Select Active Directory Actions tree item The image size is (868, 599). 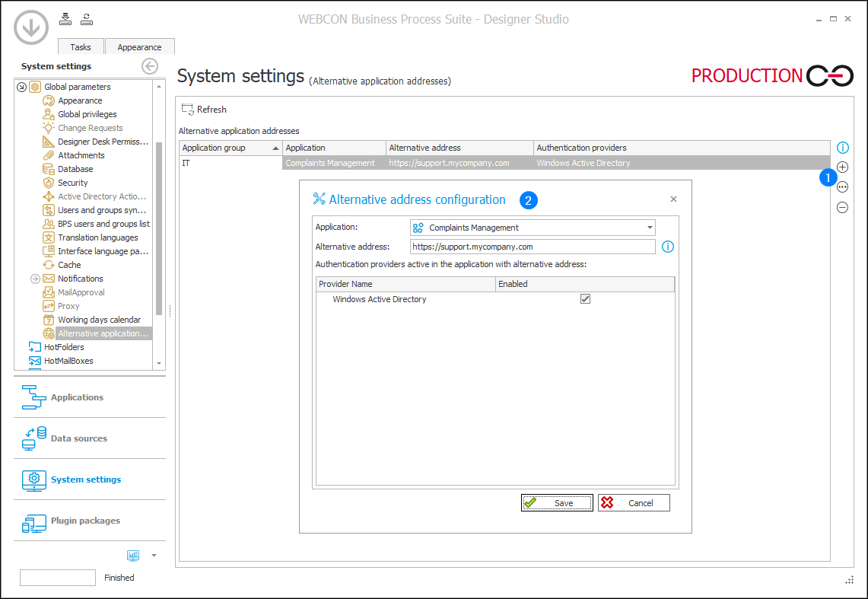coord(102,196)
